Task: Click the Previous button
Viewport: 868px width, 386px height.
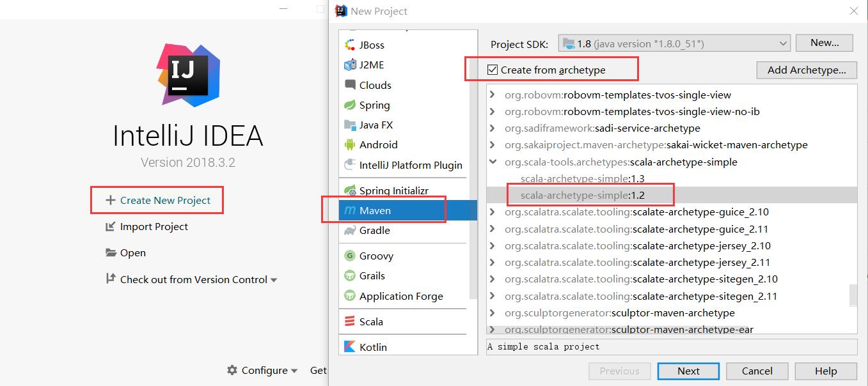Action: (x=619, y=371)
